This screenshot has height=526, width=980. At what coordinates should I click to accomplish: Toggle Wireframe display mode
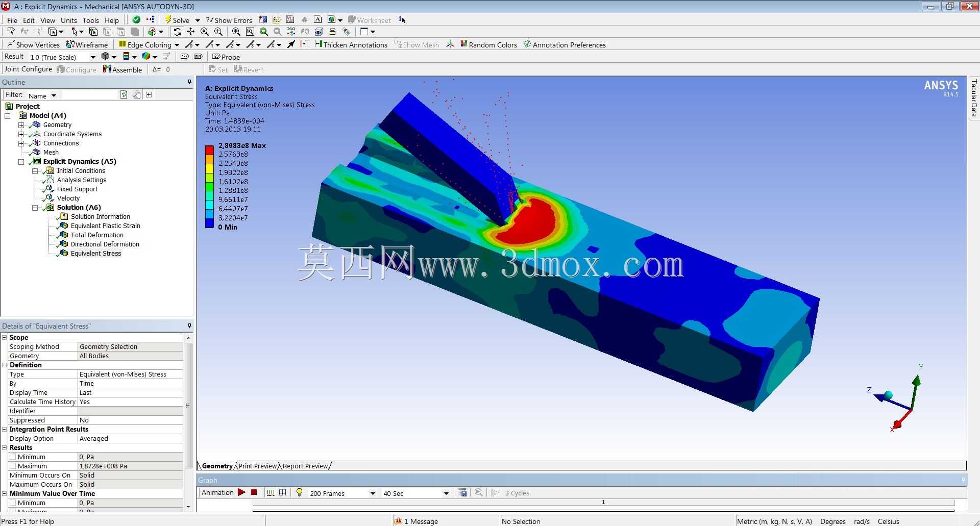[x=87, y=44]
